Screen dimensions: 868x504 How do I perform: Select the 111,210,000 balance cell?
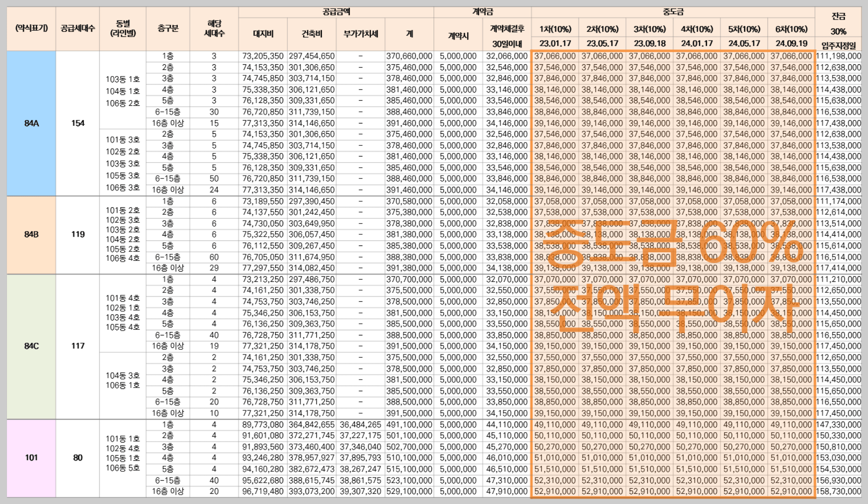(838, 279)
